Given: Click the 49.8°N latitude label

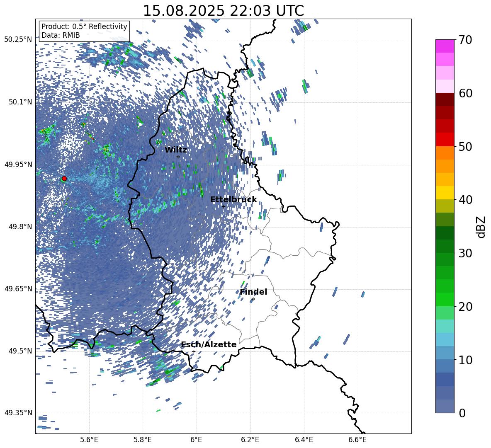Looking at the screenshot, I should [21, 227].
